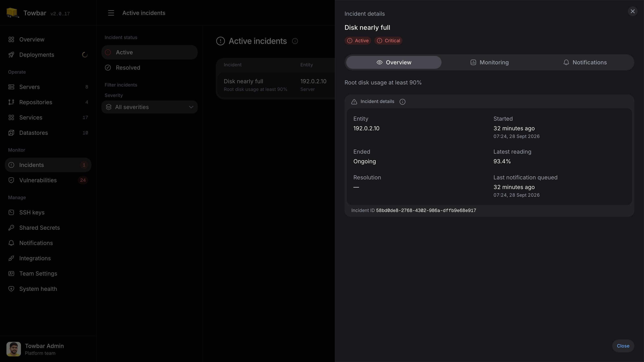Click the info icon beside Active incidents heading

(295, 41)
